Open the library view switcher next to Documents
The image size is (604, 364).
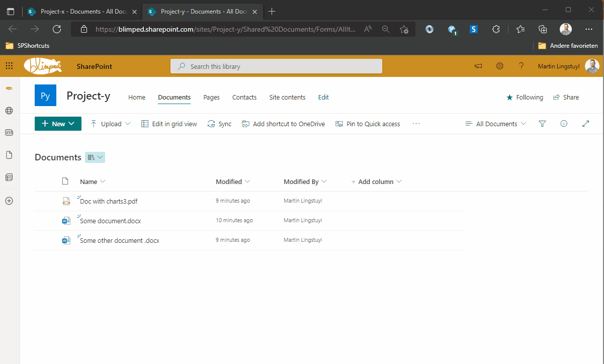click(95, 157)
